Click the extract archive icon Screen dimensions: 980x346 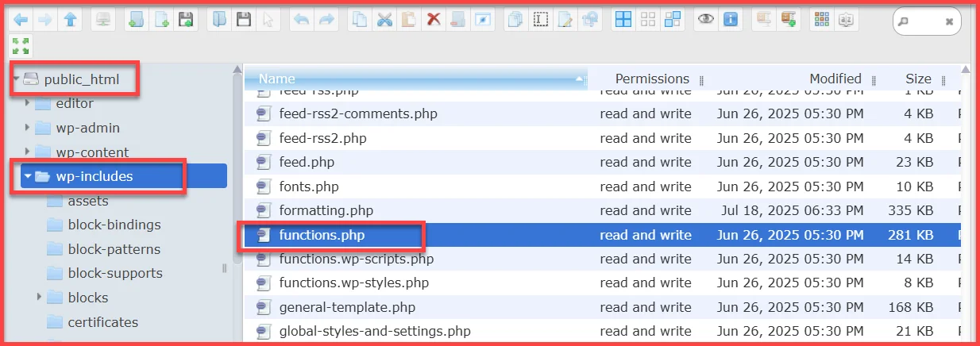tap(764, 19)
